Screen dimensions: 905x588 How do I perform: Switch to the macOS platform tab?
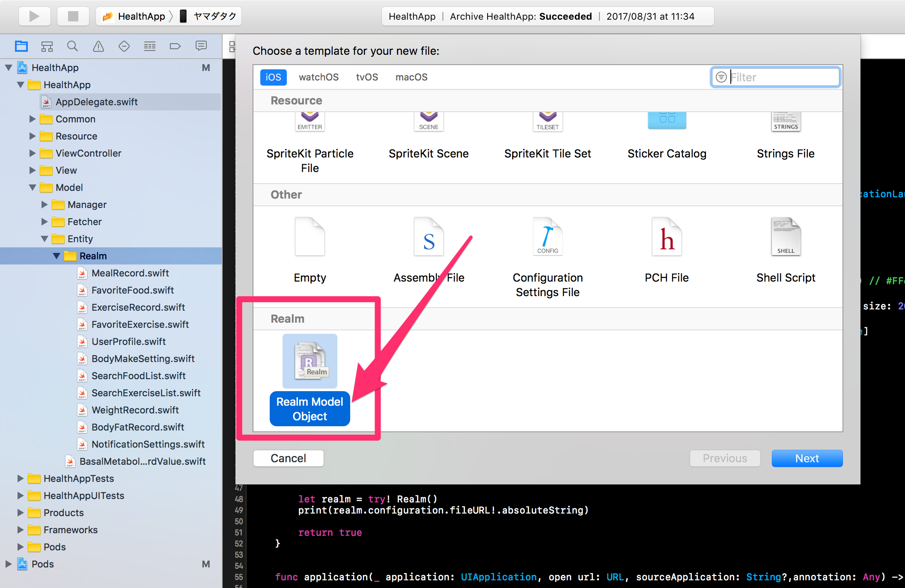tap(411, 77)
